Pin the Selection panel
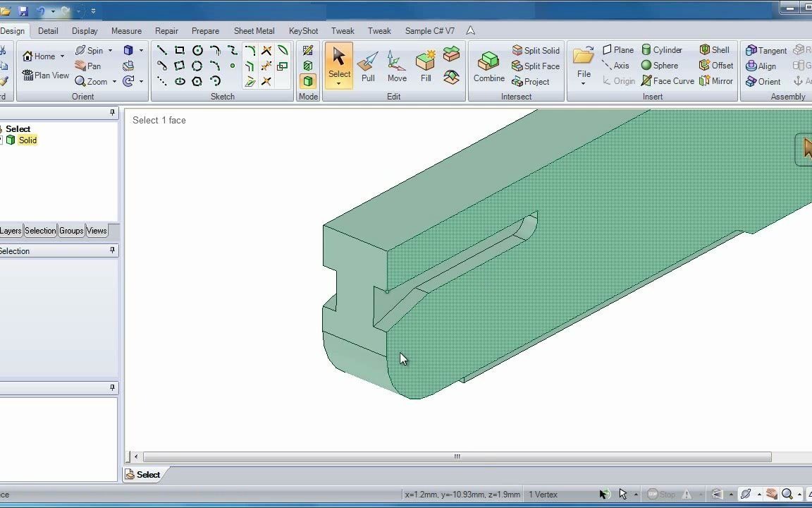 click(x=112, y=250)
